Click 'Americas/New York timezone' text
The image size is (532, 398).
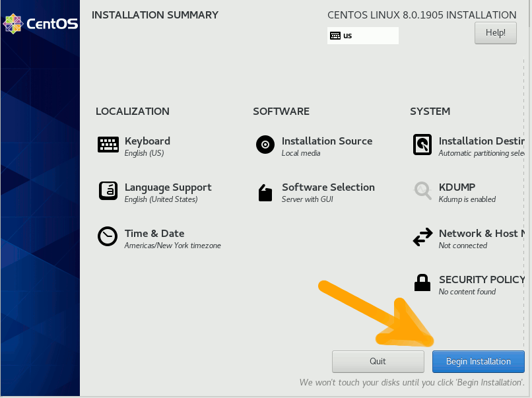(173, 246)
